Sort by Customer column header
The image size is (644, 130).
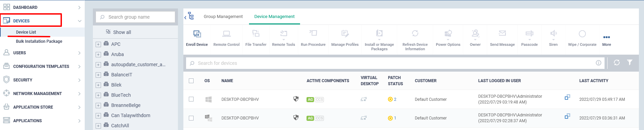click(426, 81)
